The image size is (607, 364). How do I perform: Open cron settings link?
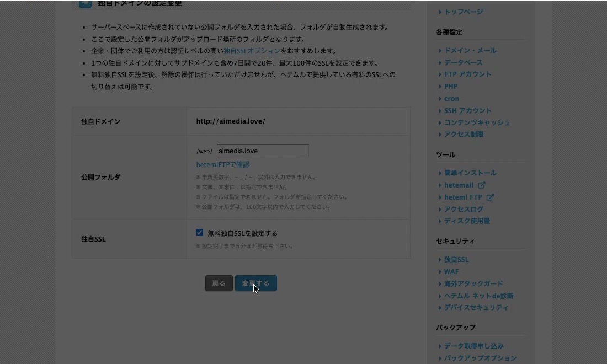(451, 98)
